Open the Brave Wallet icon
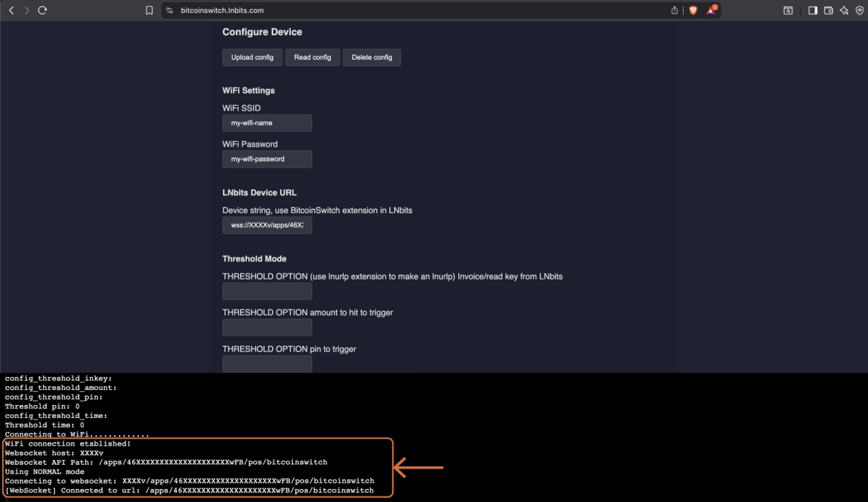 [828, 10]
